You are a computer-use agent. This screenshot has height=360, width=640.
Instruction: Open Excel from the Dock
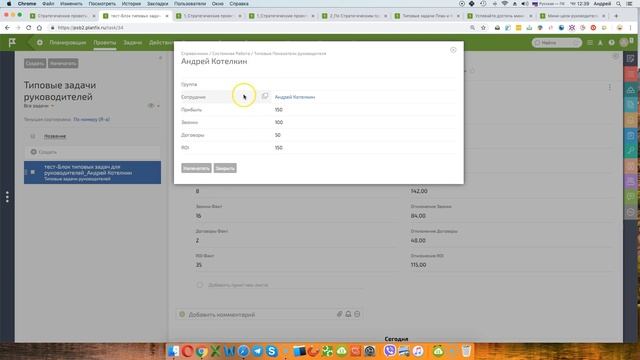[216, 351]
